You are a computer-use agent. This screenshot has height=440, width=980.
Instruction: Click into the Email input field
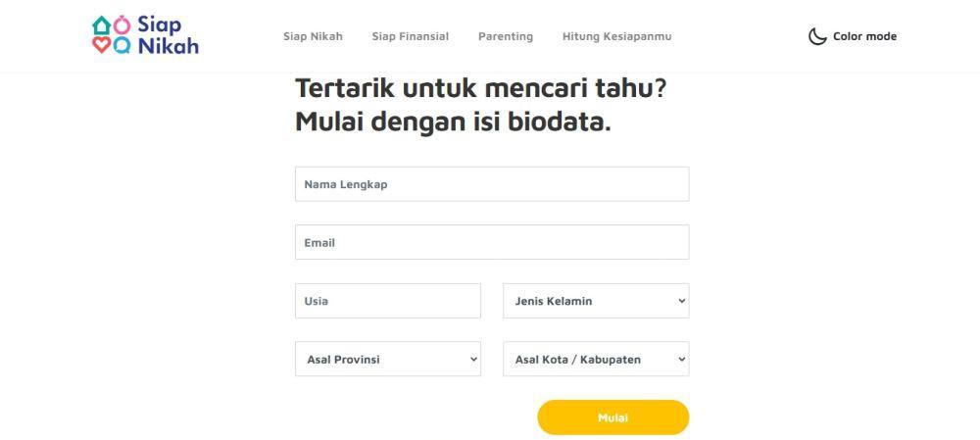(x=492, y=242)
